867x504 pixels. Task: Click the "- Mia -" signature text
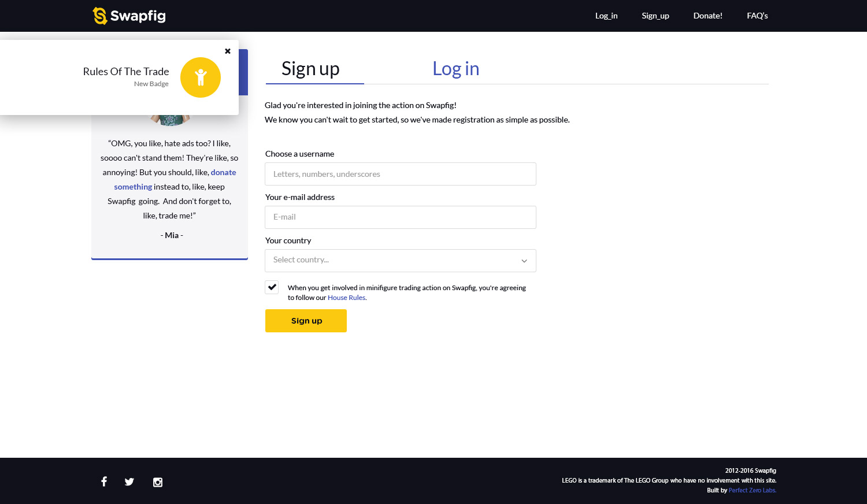coord(172,235)
